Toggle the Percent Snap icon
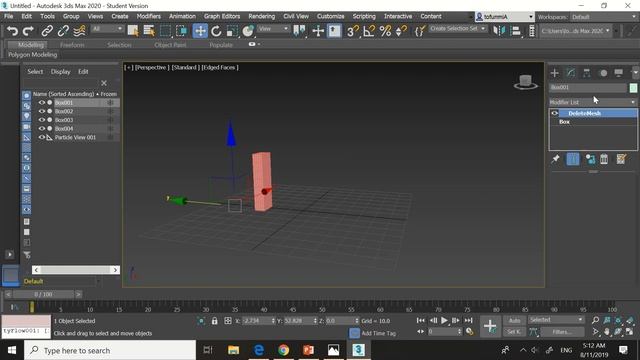 385,31
